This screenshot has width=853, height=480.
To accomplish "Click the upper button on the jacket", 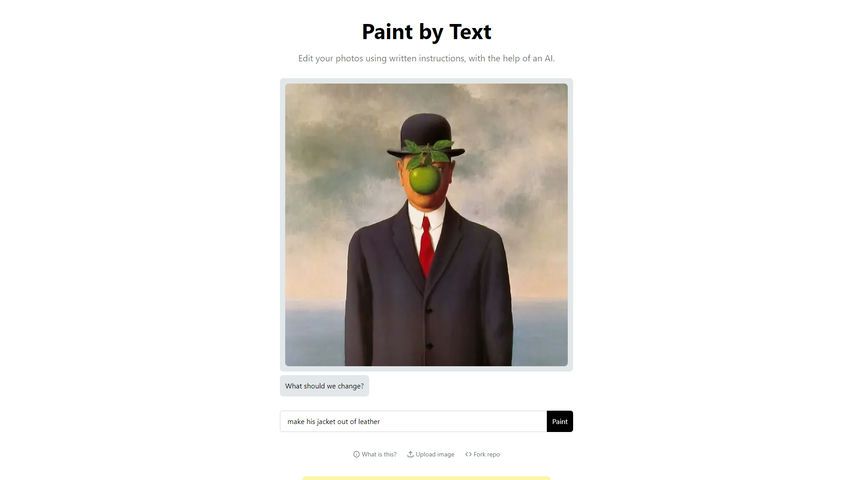I will [x=429, y=310].
